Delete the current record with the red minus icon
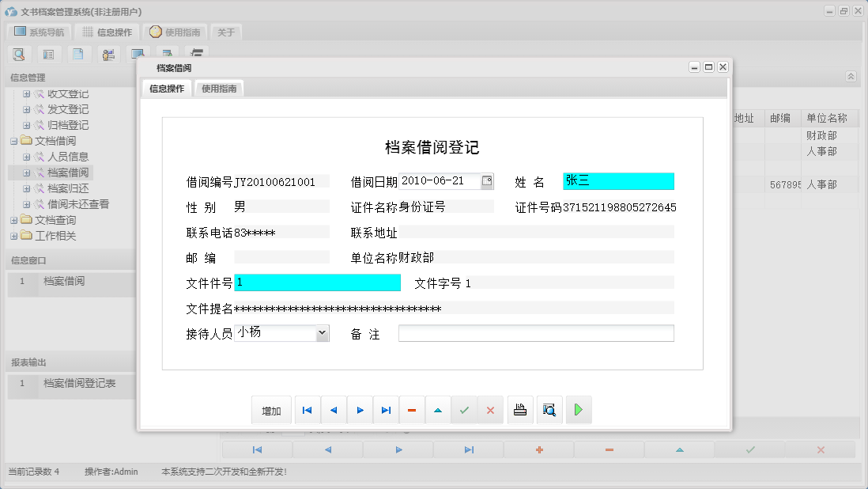The height and width of the screenshot is (489, 868). [412, 410]
